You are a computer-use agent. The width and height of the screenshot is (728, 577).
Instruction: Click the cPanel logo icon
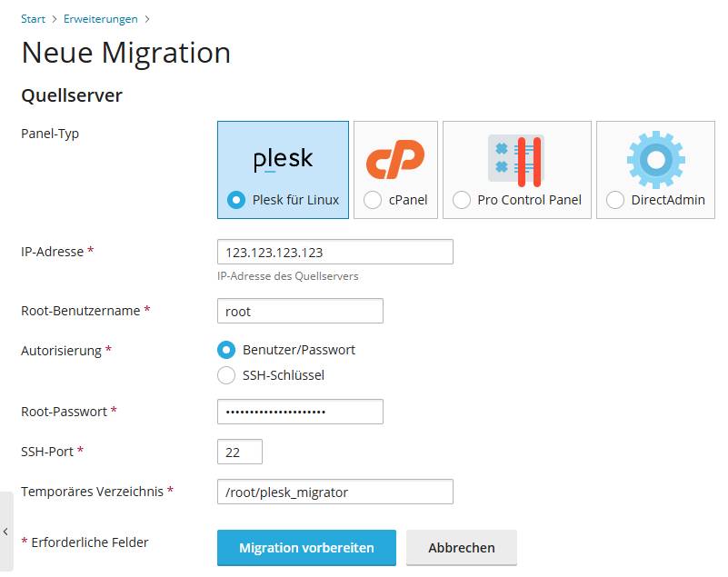pos(395,159)
